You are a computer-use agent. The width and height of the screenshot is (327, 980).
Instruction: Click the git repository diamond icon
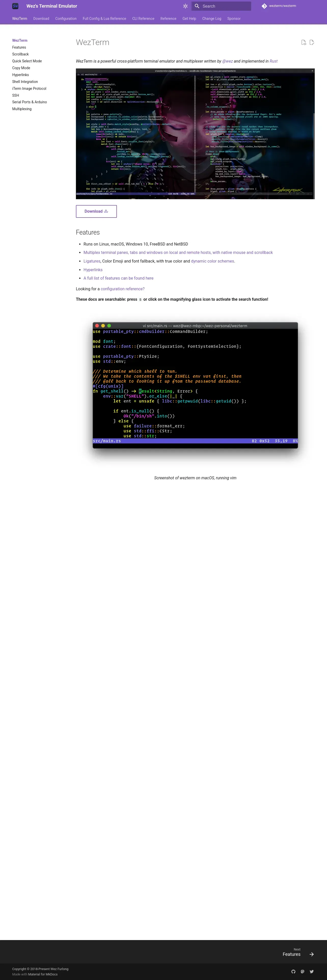(264, 6)
